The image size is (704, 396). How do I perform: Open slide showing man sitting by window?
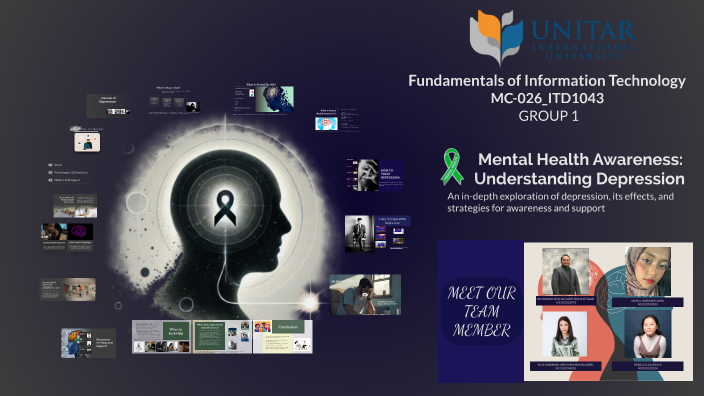(x=365, y=295)
